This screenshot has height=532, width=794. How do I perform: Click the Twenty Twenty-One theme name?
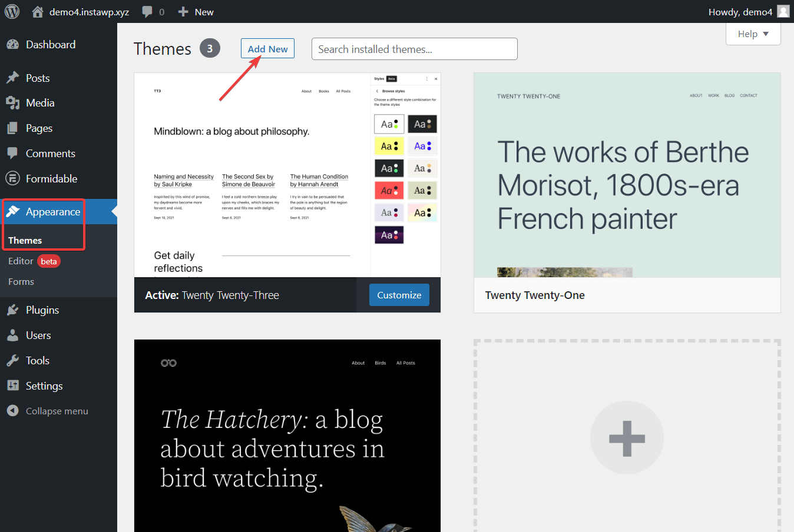535,295
